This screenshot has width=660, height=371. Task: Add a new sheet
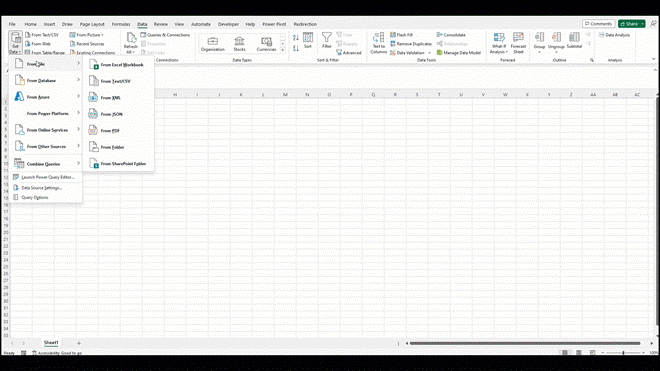click(79, 343)
